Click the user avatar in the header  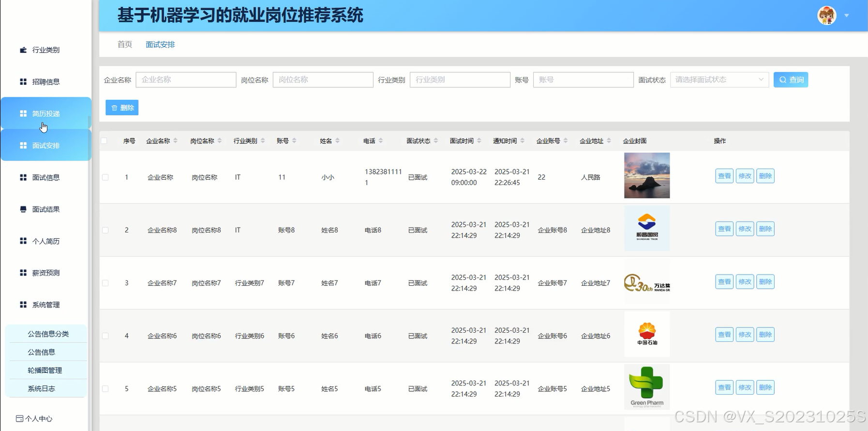[827, 15]
